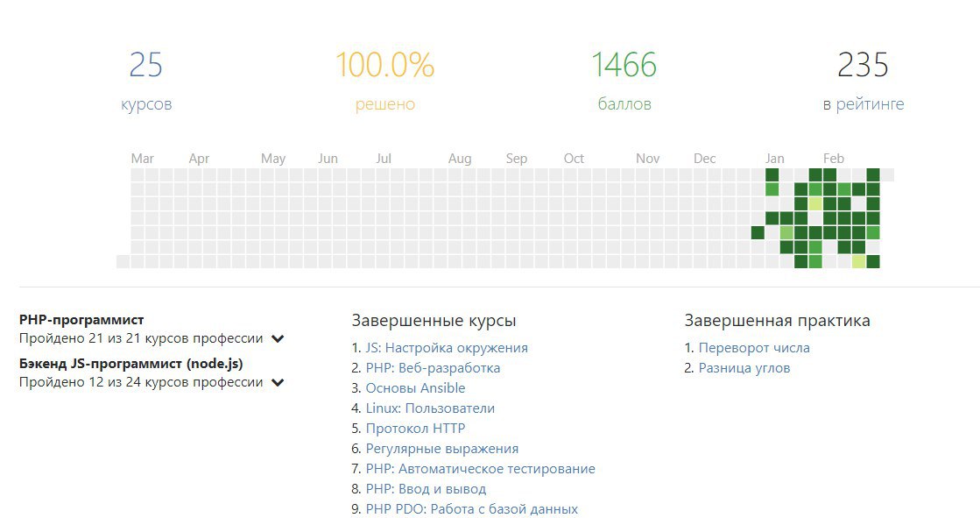Screen dimensions: 980x518
Task: Open the Основы Ansible course
Action: pyautogui.click(x=415, y=388)
